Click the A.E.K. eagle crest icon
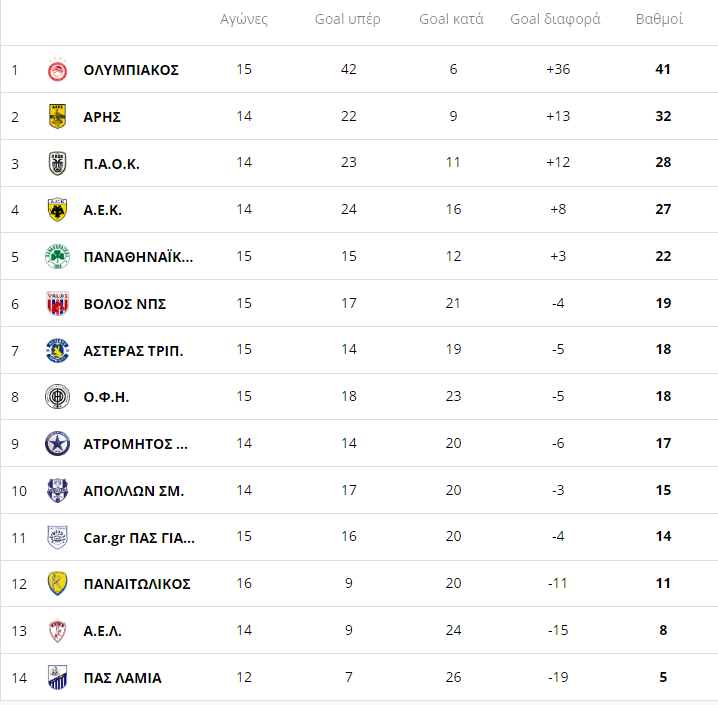 point(57,210)
